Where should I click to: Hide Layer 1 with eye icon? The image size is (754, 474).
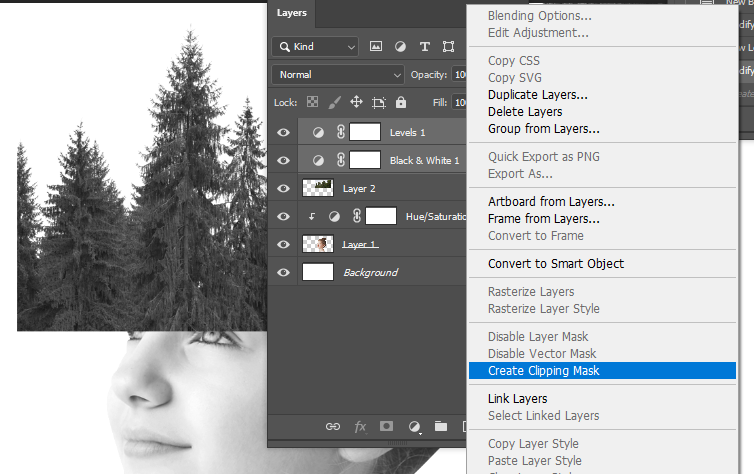283,244
